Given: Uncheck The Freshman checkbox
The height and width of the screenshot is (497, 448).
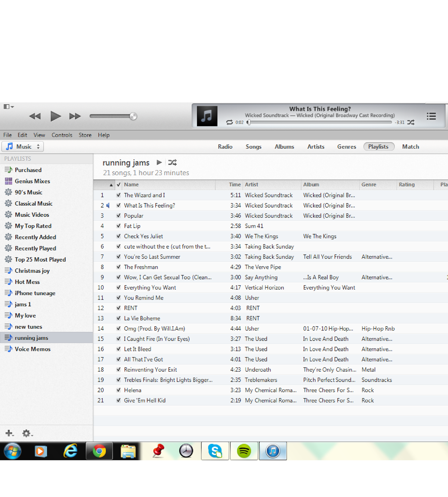Looking at the screenshot, I should (x=118, y=267).
